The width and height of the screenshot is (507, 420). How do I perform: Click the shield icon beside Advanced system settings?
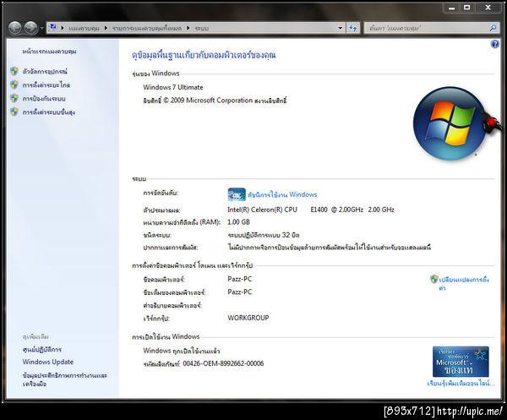coord(14,112)
